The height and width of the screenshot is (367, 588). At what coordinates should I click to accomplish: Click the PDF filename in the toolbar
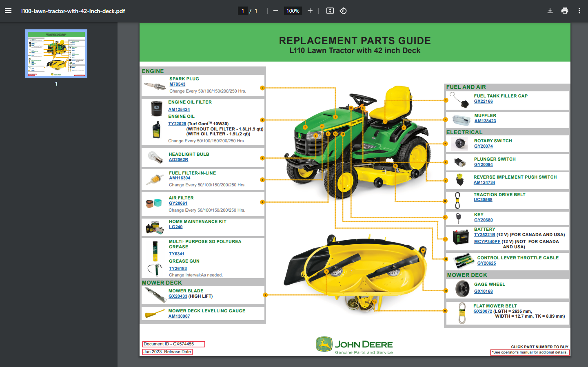73,11
